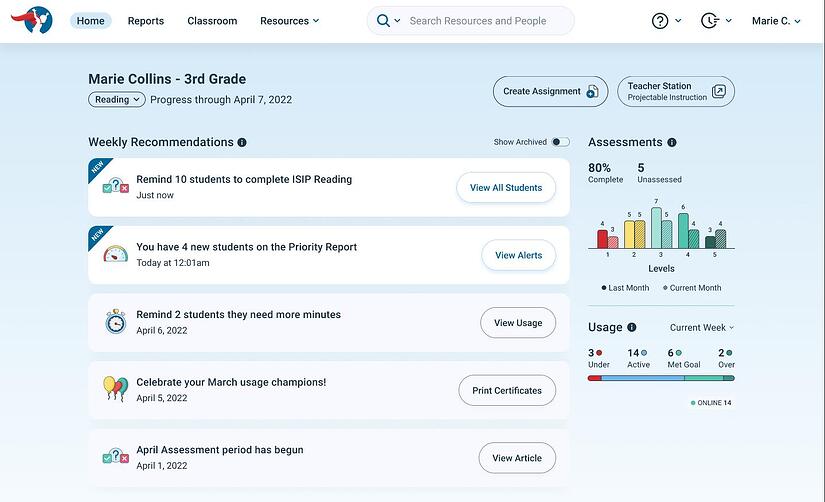The width and height of the screenshot is (825, 502).
Task: Open the help question mark icon
Action: coord(660,21)
